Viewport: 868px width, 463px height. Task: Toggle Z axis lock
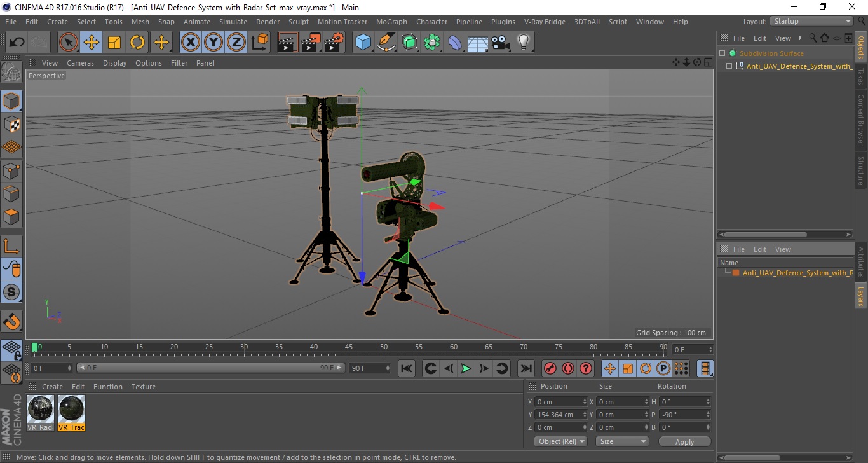click(x=236, y=43)
